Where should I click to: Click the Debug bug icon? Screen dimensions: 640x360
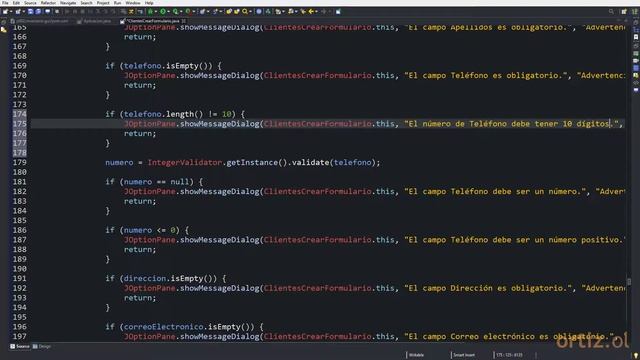coord(150,11)
